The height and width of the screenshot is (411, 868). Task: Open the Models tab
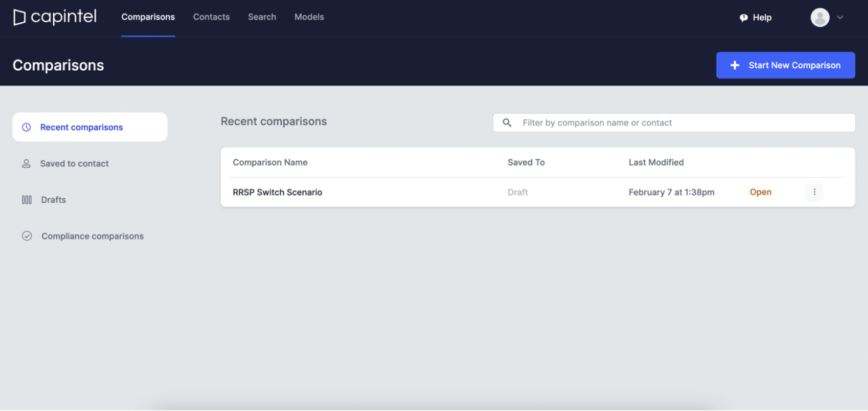tap(309, 17)
